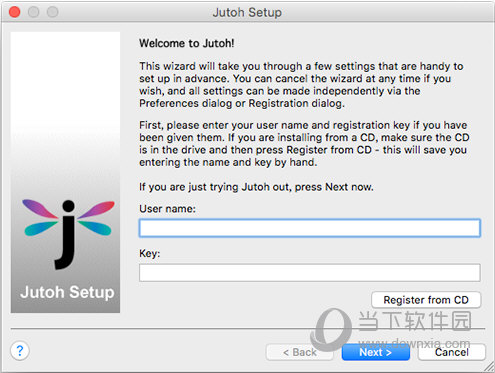Click the wizard introduction paragraph
This screenshot has width=495, height=373.
pos(301,85)
